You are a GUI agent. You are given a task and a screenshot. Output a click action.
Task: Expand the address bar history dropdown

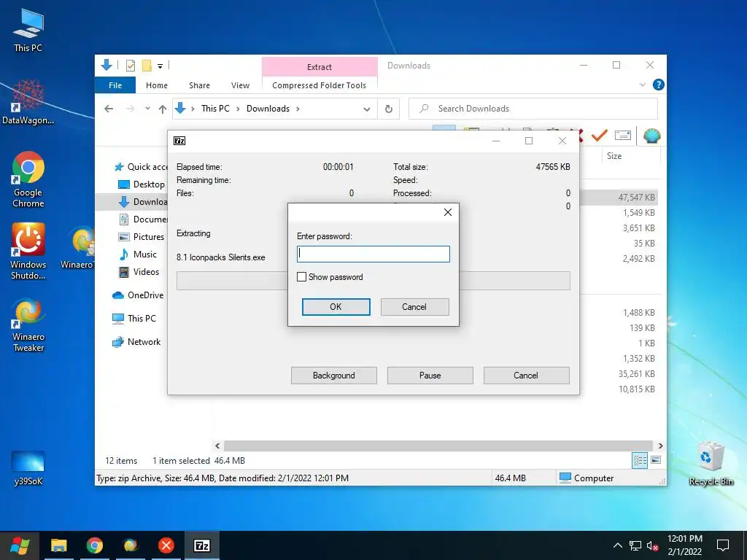(366, 109)
